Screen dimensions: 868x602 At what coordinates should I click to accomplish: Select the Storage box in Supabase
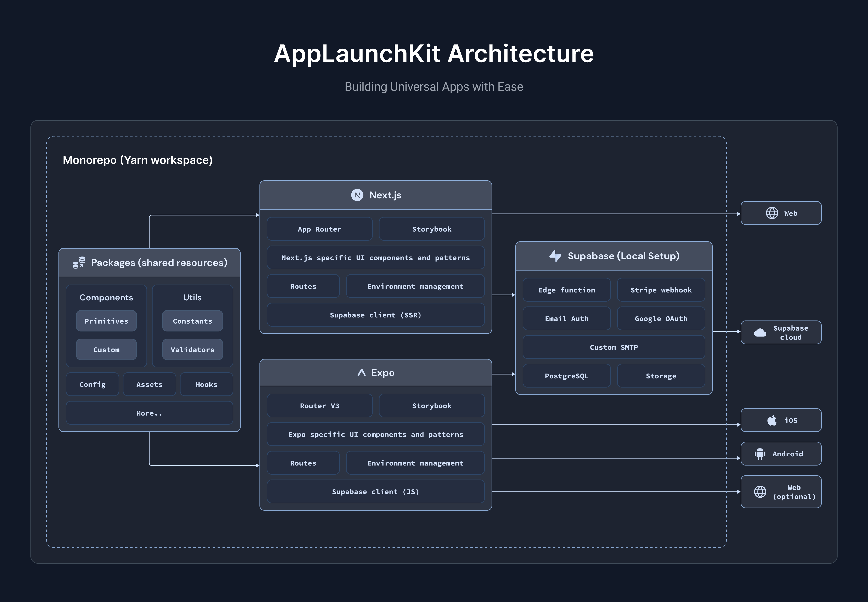[x=661, y=376]
